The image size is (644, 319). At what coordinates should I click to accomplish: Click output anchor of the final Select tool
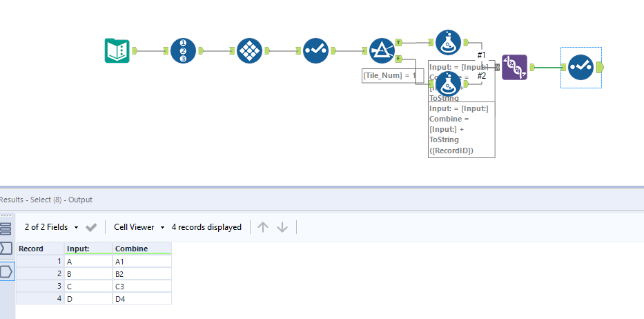600,67
